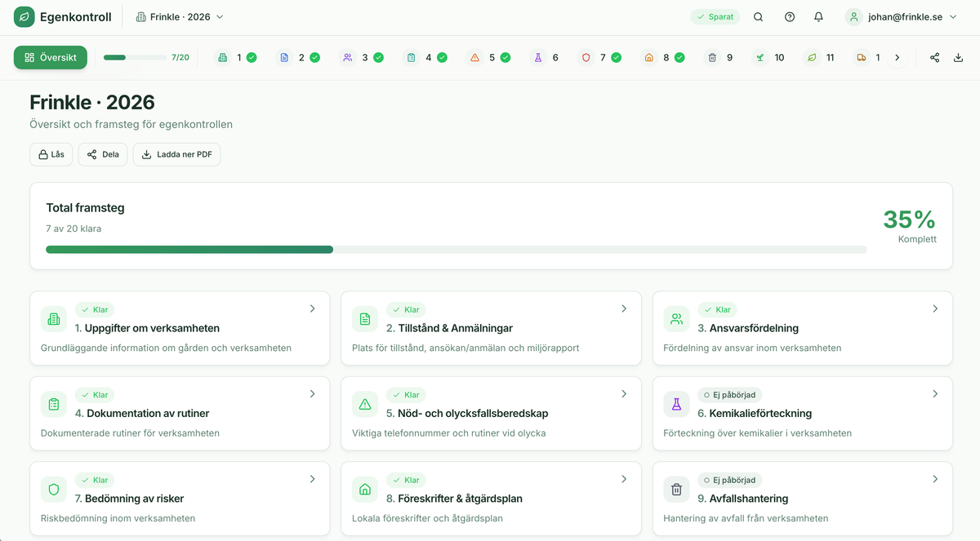Image resolution: width=980 pixels, height=541 pixels.
Task: Go to step 6 flask tab
Action: [546, 58]
